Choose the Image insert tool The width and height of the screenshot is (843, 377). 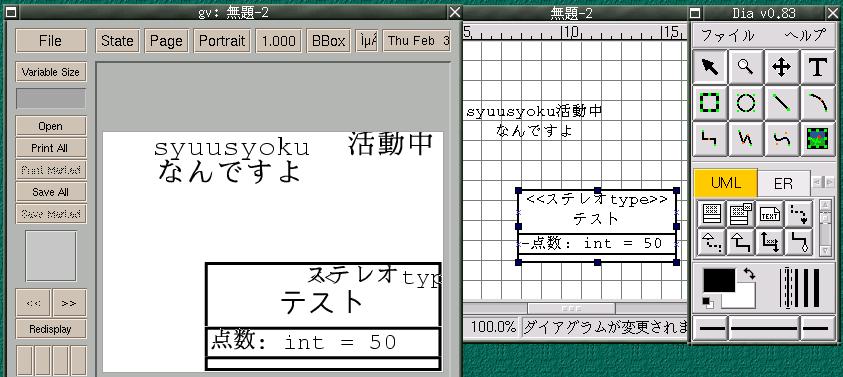818,139
